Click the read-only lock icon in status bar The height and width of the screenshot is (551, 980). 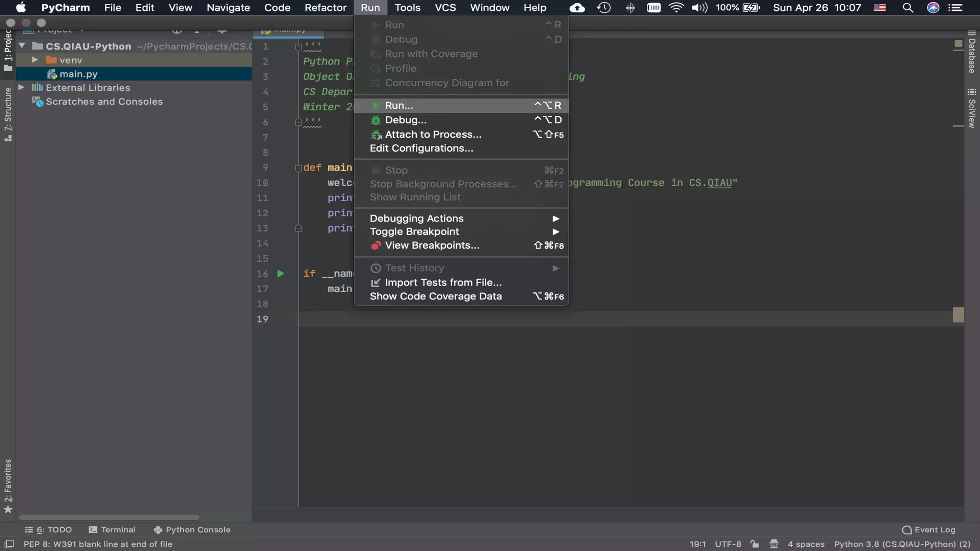coord(755,544)
